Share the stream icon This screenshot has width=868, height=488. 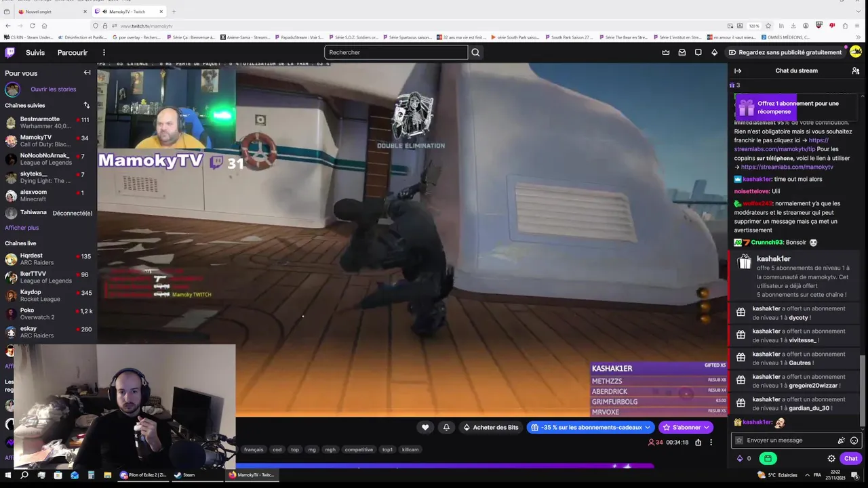click(698, 442)
